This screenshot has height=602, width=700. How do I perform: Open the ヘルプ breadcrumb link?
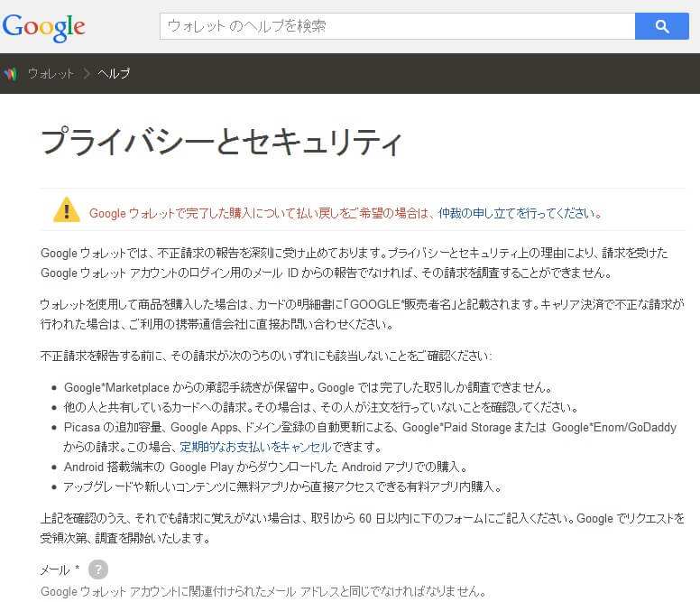point(114,74)
